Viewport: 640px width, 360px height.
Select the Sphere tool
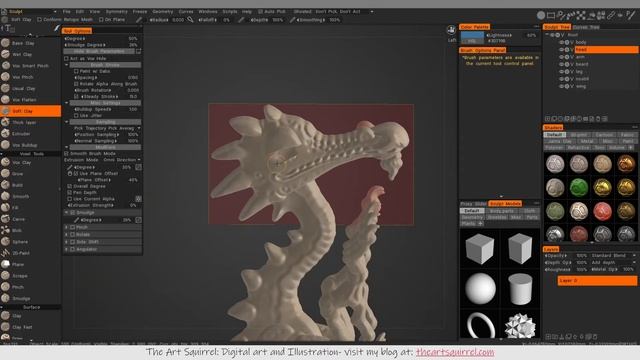(x=31, y=242)
